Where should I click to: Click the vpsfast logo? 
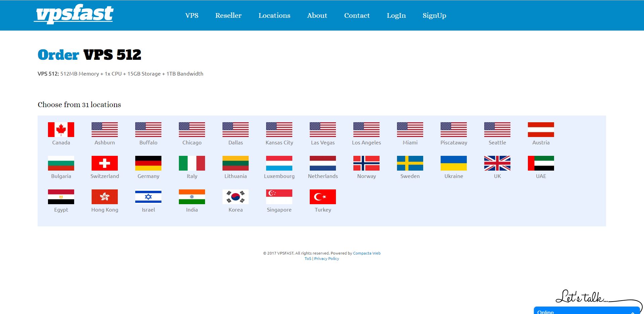74,14
